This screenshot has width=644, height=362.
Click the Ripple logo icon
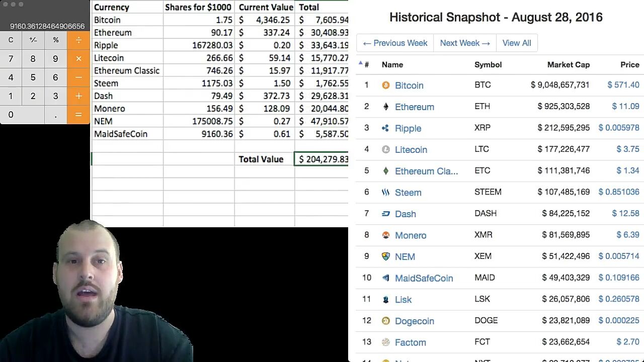coord(386,128)
